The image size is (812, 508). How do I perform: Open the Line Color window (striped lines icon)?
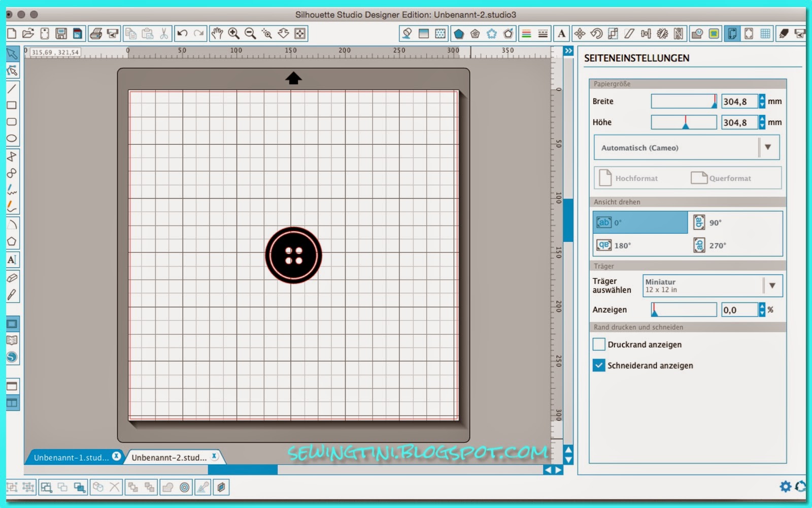tap(527, 34)
